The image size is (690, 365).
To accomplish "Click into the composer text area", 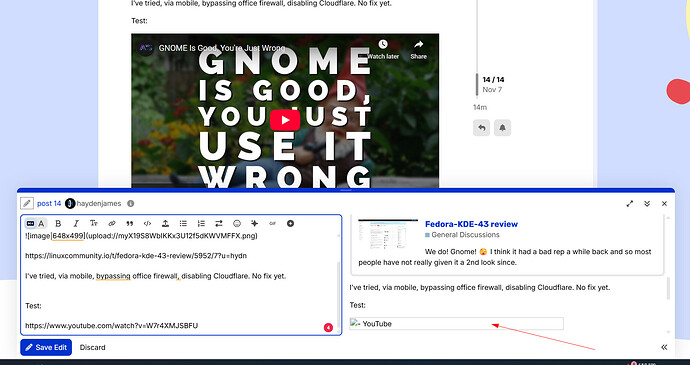I will 180,282.
